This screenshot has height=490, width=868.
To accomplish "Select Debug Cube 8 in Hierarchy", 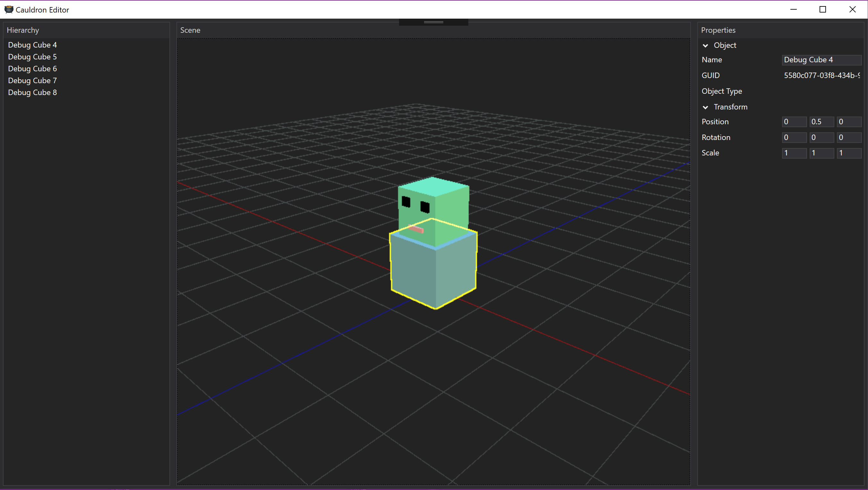I will (32, 92).
